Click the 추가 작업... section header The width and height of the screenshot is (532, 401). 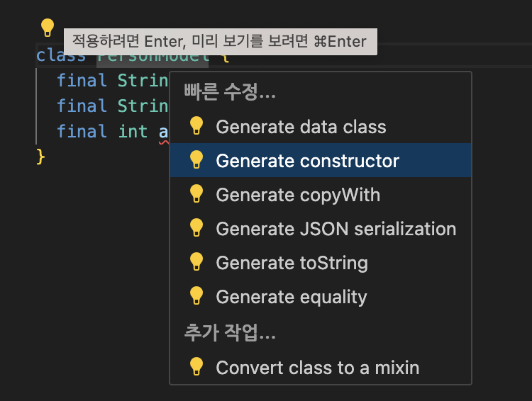click(230, 332)
